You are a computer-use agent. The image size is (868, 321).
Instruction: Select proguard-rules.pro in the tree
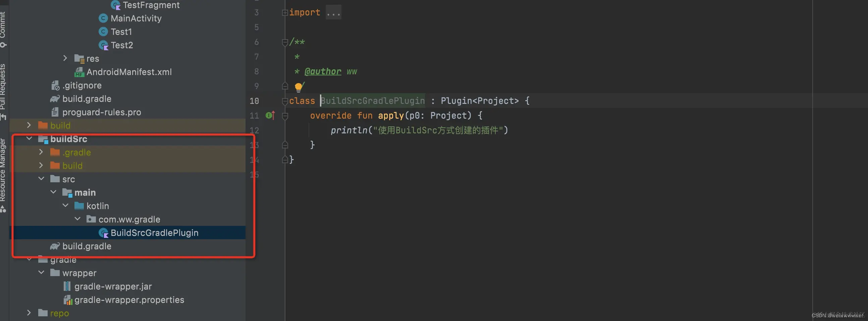(102, 112)
